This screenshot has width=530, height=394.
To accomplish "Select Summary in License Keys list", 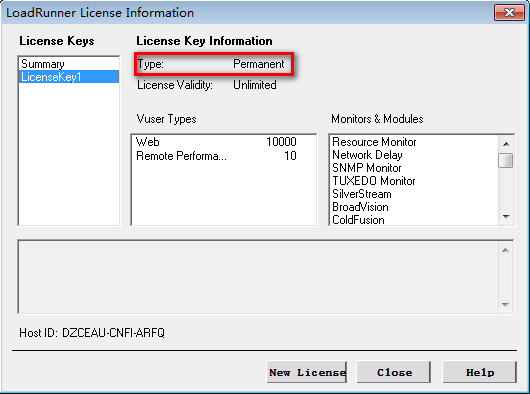I will click(x=69, y=64).
